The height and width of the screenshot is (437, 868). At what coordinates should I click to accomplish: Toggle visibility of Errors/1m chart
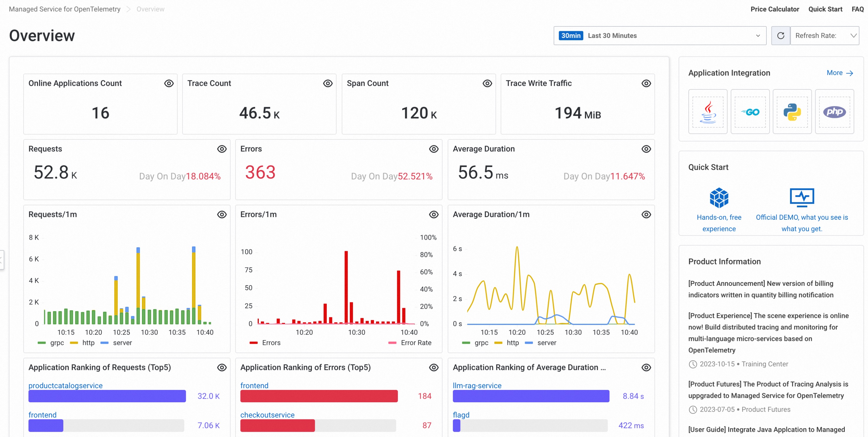[433, 214]
